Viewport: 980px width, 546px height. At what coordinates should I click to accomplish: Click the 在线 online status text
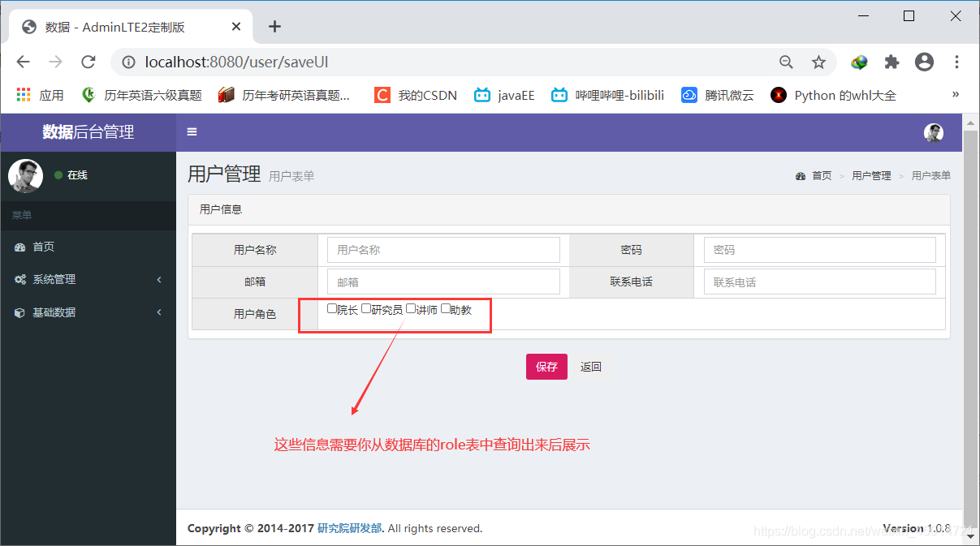pos(77,175)
